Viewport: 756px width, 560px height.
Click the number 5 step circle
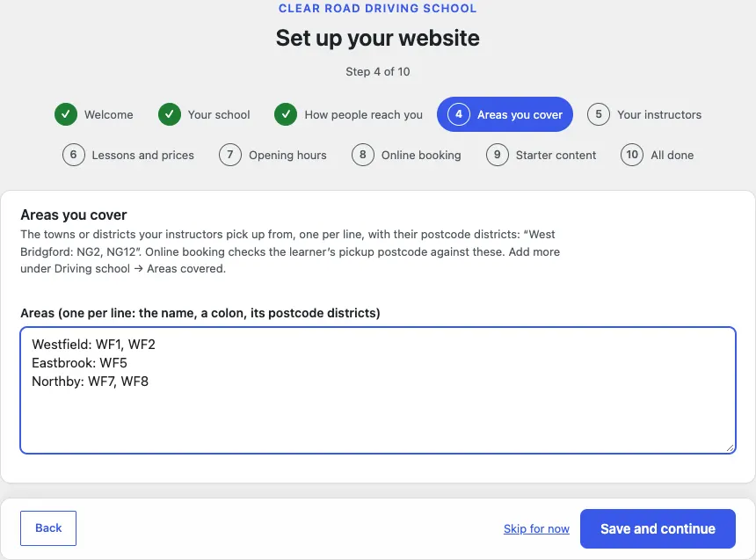click(599, 115)
